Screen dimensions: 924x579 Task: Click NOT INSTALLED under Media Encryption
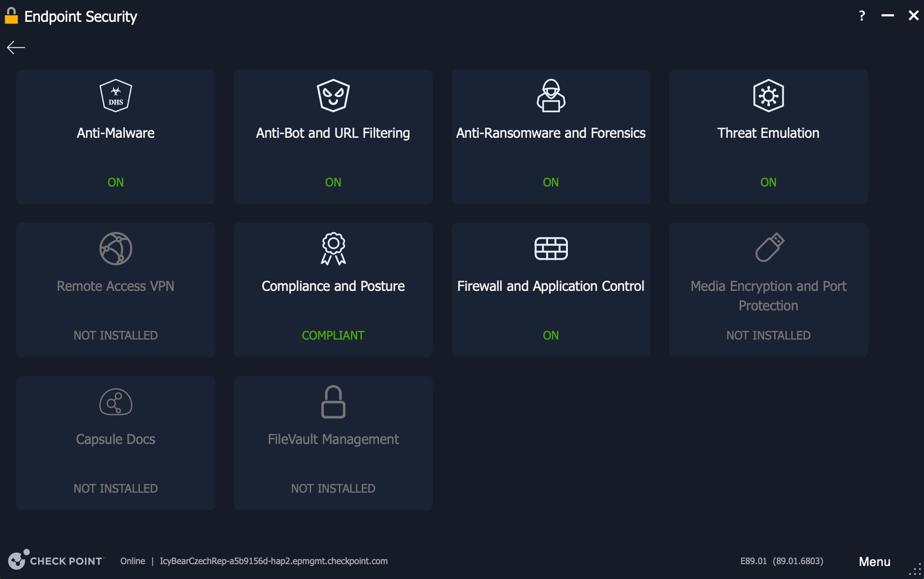coord(768,335)
